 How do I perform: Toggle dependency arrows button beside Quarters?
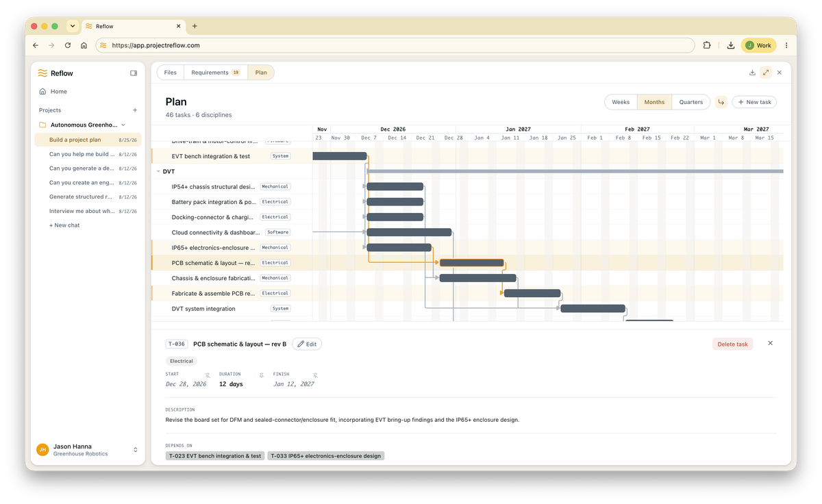pos(721,102)
